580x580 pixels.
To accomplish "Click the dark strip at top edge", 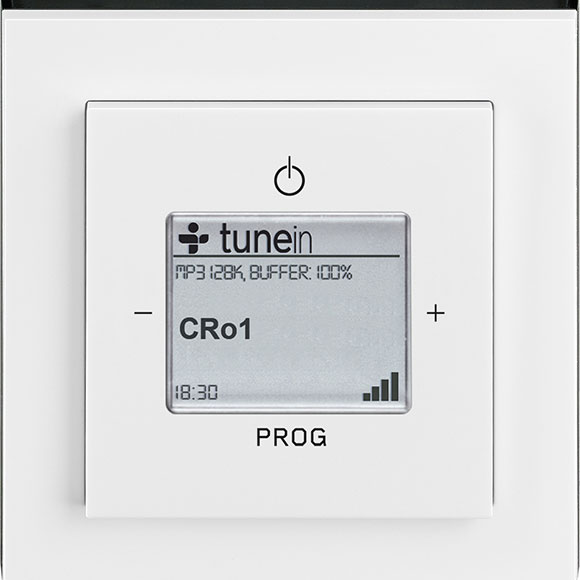I will tap(290, 4).
